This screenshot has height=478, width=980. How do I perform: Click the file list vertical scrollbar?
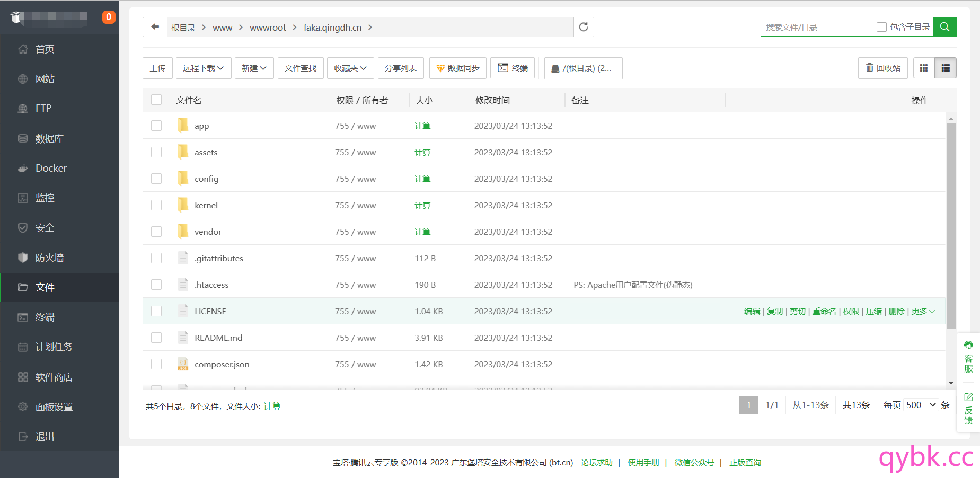tap(951, 225)
